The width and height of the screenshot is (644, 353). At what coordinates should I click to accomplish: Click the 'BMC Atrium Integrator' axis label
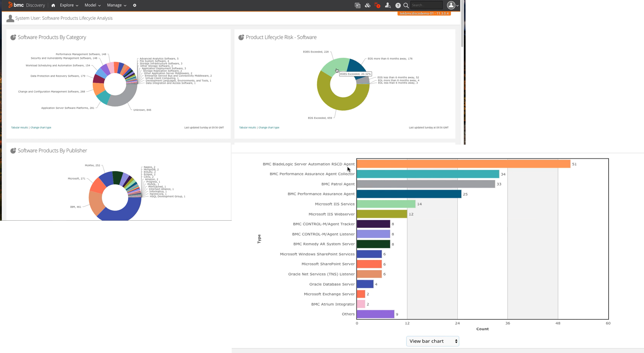point(333,304)
